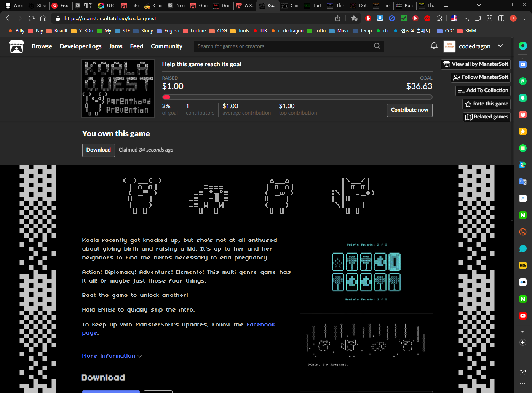This screenshot has width=532, height=393.
Task: Click the search magnifier icon in itch.io header
Action: point(377,46)
